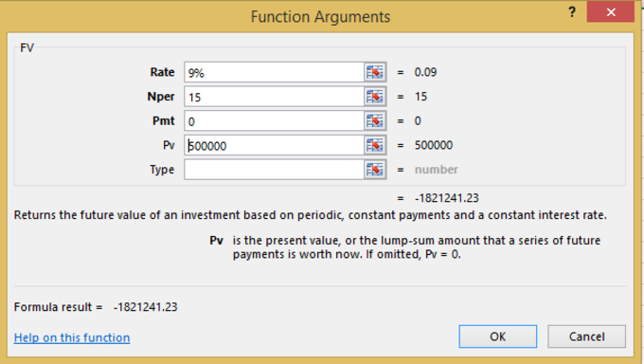The width and height of the screenshot is (644, 364).
Task: Place cursor in Pv field showing 500000
Action: (x=274, y=145)
